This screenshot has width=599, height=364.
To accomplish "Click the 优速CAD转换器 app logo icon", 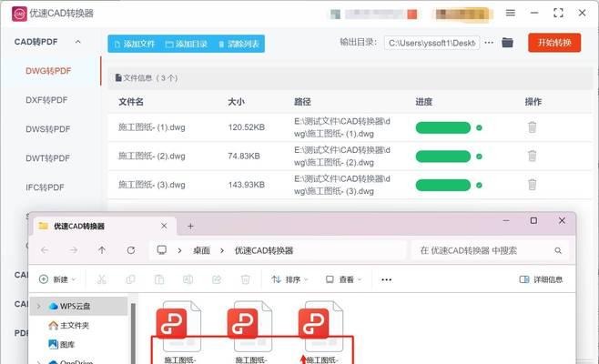I will 19,14.
